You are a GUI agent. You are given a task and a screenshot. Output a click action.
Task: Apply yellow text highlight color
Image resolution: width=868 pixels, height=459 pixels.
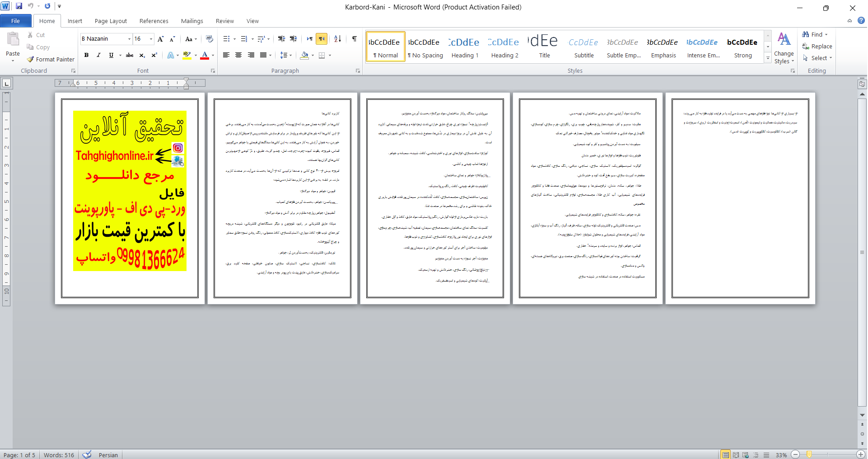pos(187,55)
